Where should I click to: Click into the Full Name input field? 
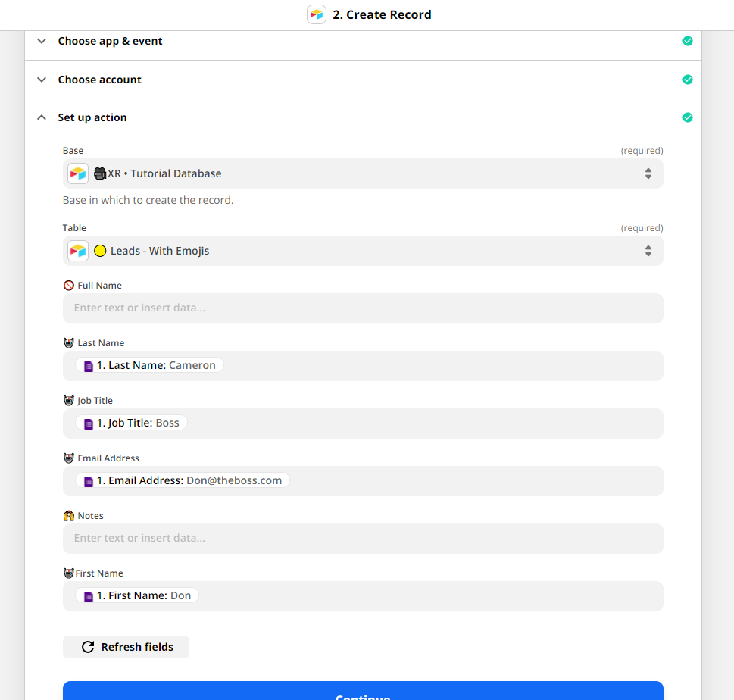[x=363, y=308]
